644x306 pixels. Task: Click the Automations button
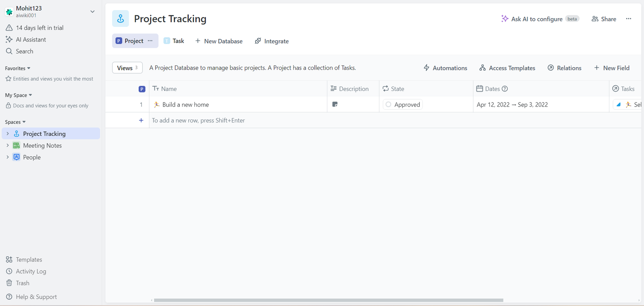click(x=445, y=68)
